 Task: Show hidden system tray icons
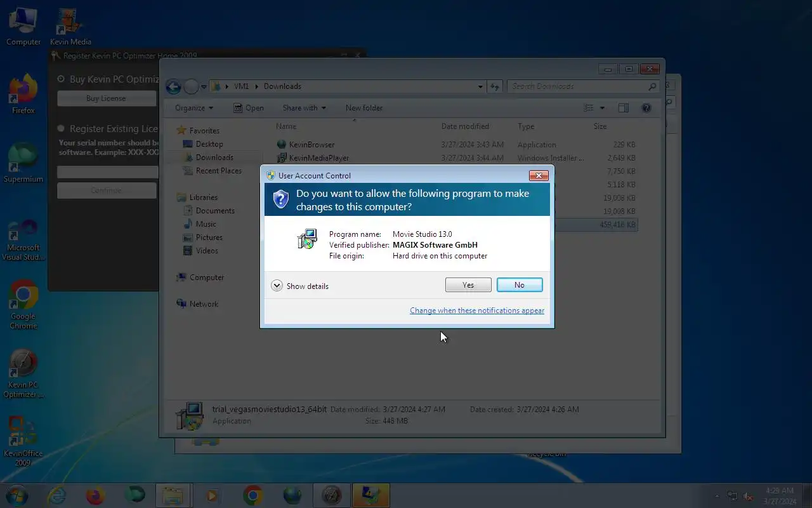click(x=717, y=496)
